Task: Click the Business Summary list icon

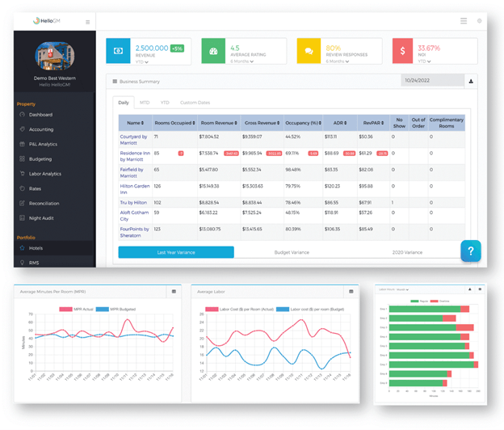Action: point(115,82)
